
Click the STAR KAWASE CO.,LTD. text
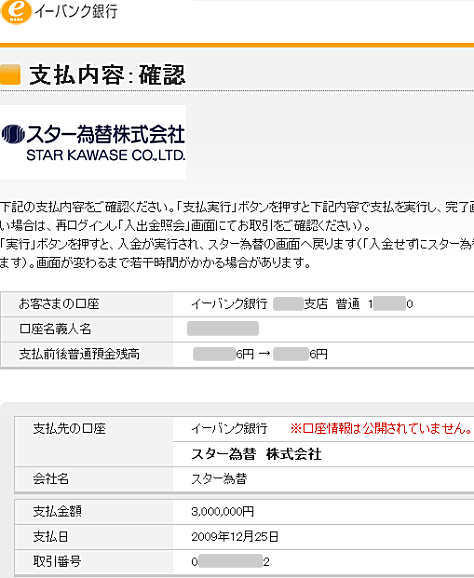106,155
